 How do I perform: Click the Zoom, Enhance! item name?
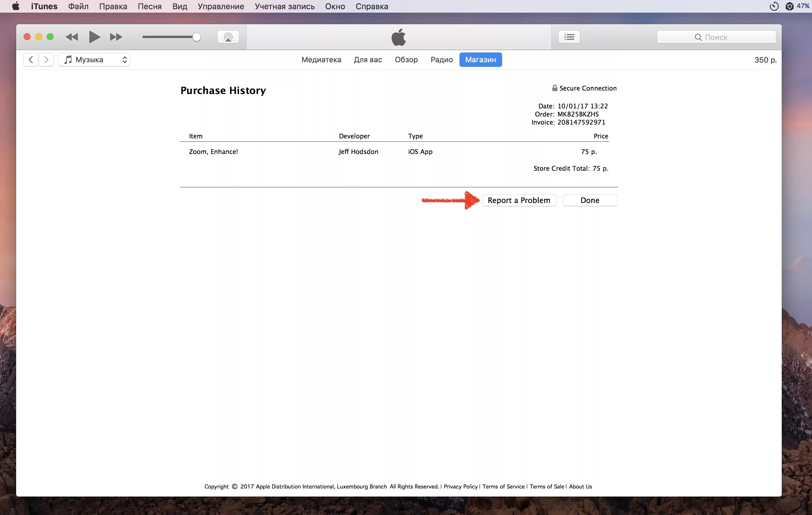pos(214,152)
